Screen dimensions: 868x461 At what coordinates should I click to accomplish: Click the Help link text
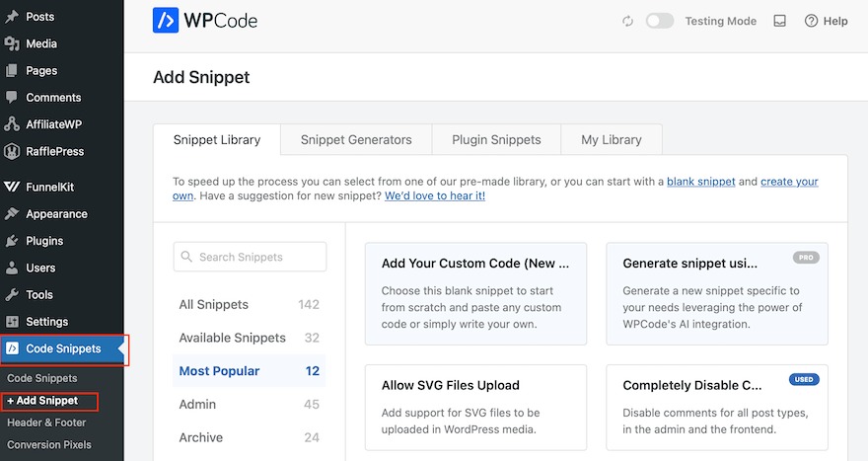(x=834, y=21)
